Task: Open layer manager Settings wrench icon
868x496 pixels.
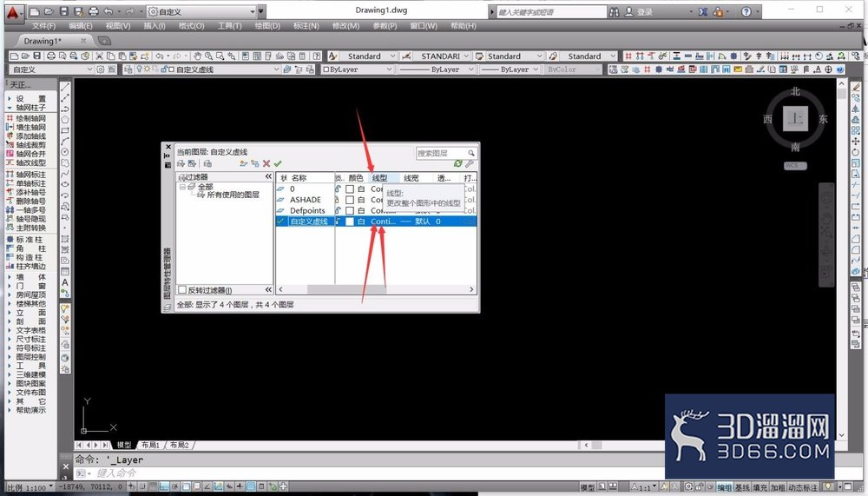Action: [470, 163]
